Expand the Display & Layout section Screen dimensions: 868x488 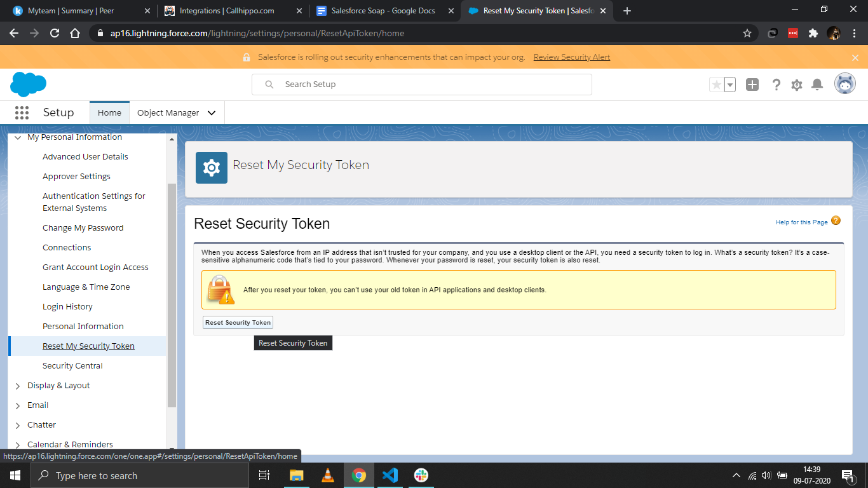point(18,386)
